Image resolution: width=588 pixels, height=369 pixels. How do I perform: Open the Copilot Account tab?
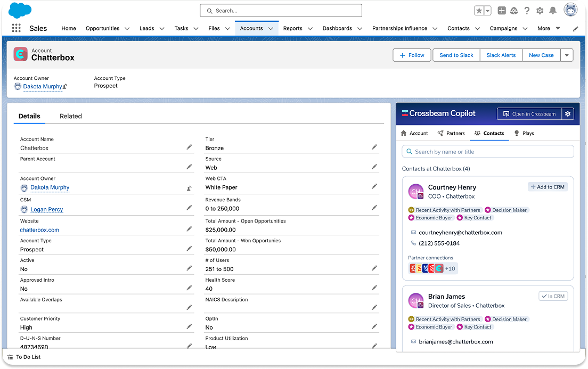[x=414, y=133]
